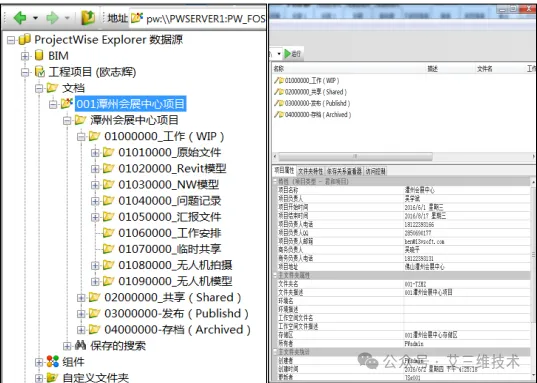537x383 pixels.
Task: Click the 组件 components colored icon
Action: 53,361
